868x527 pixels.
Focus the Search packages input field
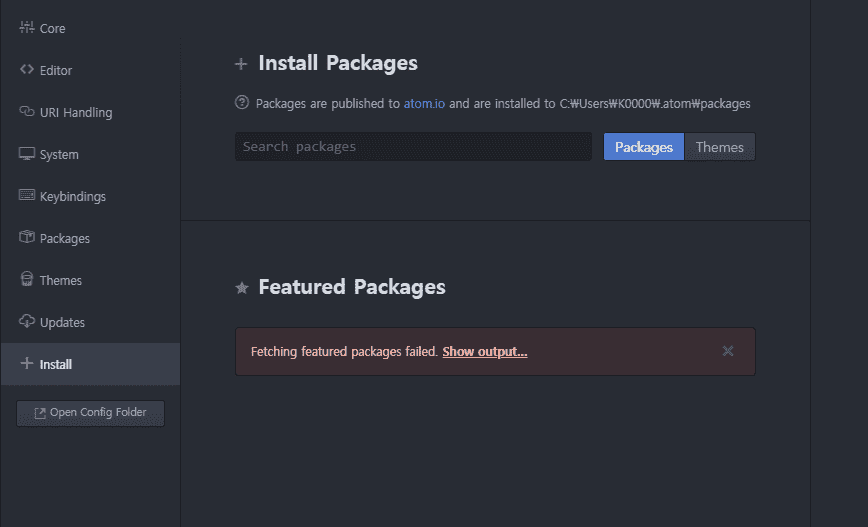(413, 147)
